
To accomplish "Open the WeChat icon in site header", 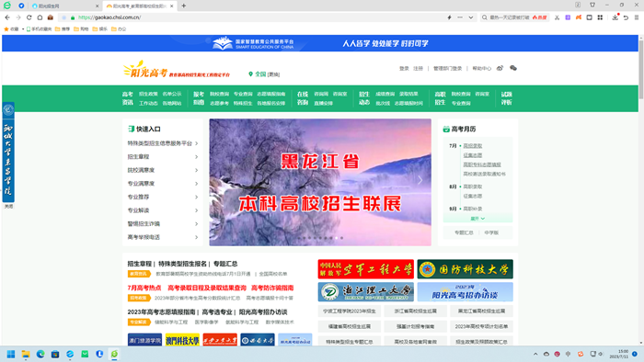I will pyautogui.click(x=513, y=68).
